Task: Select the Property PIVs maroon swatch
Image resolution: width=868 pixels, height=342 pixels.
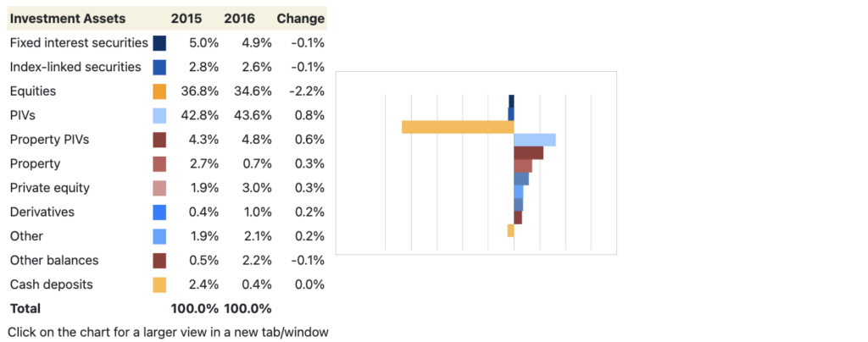Action: pyautogui.click(x=159, y=140)
